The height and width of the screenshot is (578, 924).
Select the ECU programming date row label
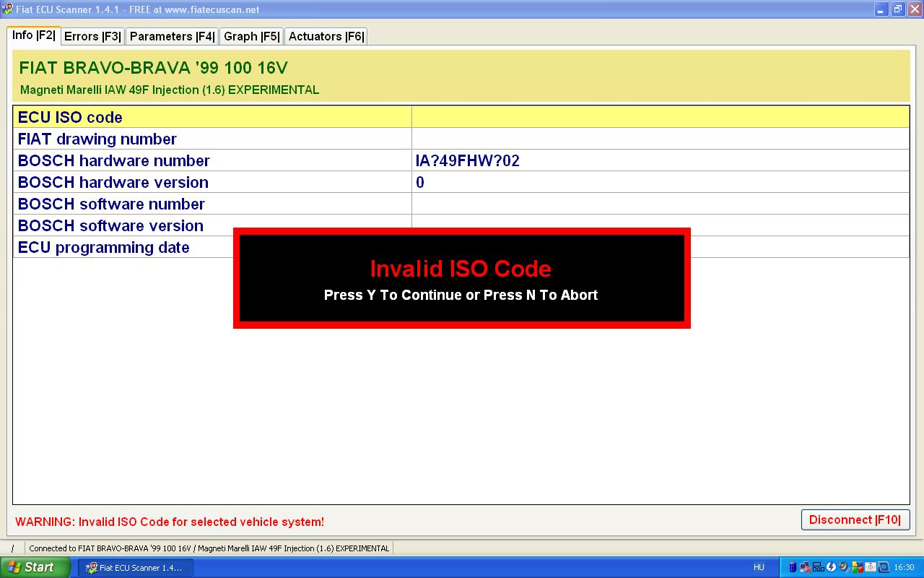click(x=103, y=247)
